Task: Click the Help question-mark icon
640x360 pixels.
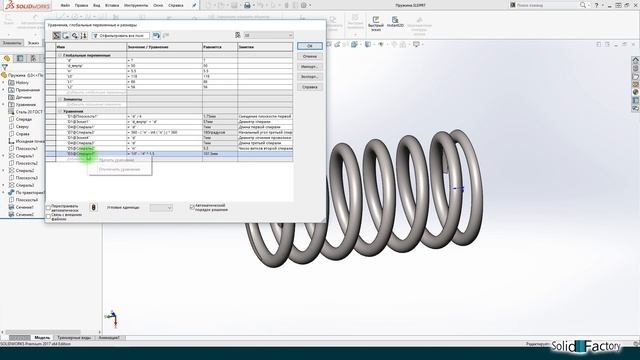Action: click(x=596, y=5)
